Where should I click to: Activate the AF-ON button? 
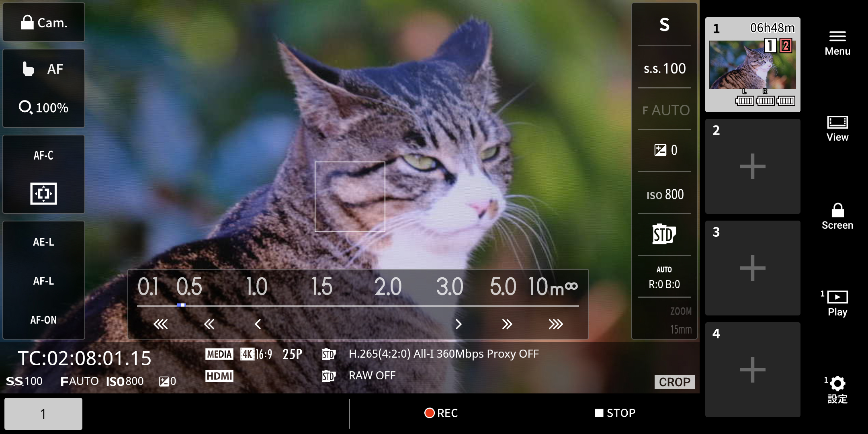click(43, 320)
